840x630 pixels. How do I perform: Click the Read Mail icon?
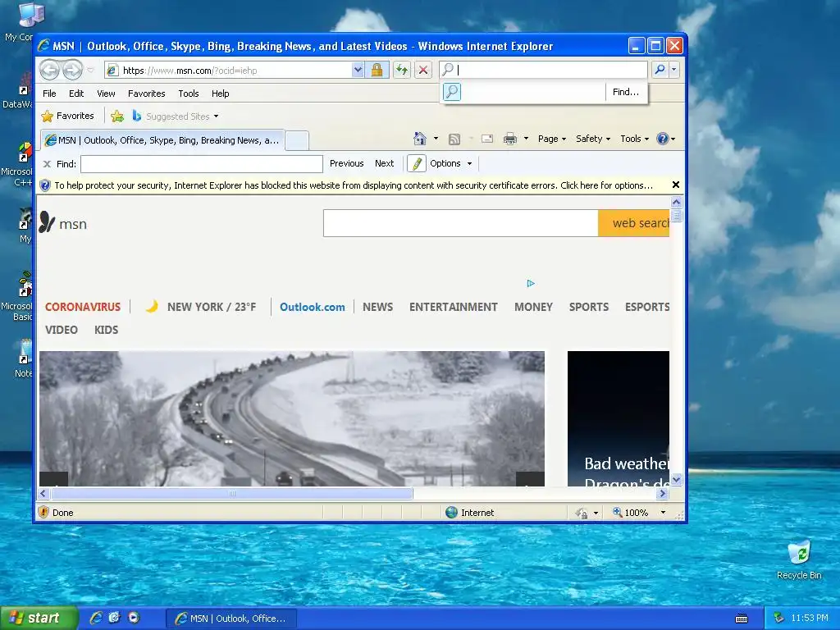[x=487, y=139]
